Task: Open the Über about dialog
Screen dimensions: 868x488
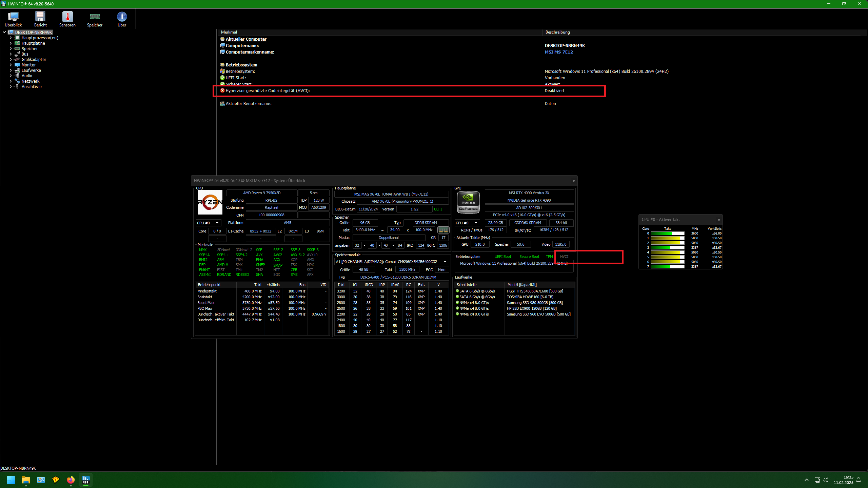Action: point(121,19)
